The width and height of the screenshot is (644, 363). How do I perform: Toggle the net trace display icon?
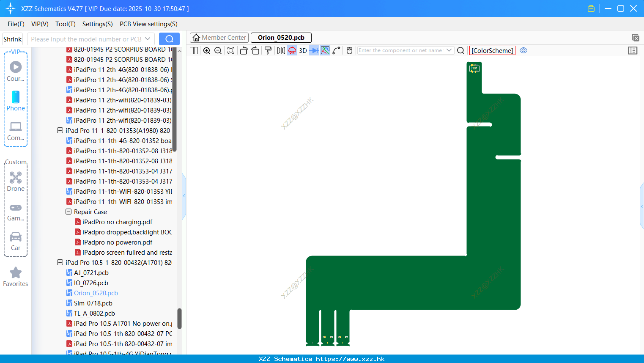[325, 51]
